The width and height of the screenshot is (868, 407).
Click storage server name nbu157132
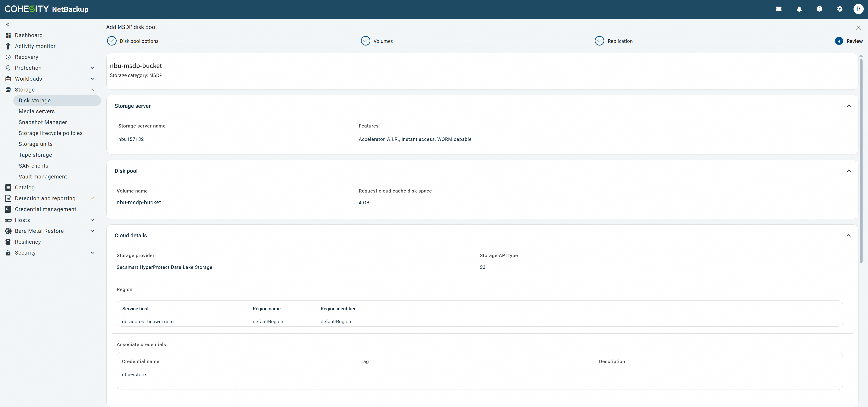[131, 139]
